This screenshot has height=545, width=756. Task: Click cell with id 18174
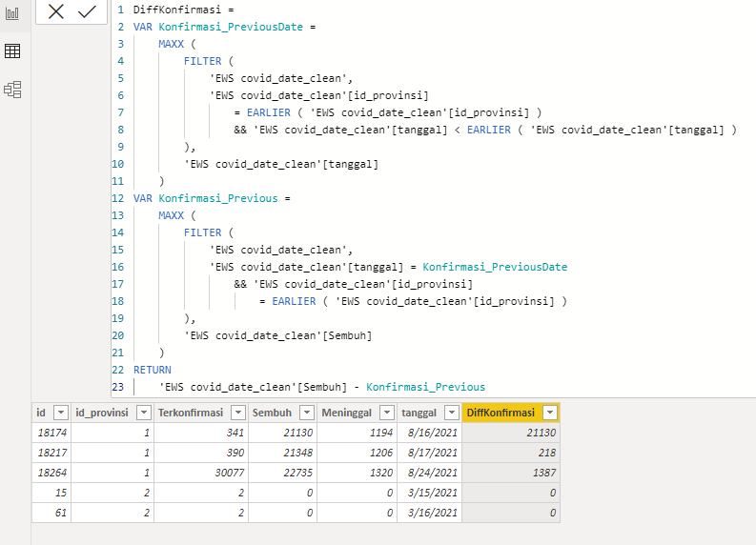[x=51, y=433]
